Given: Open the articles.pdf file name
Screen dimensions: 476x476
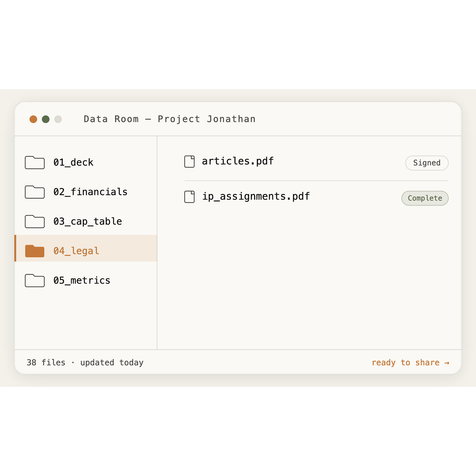Looking at the screenshot, I should click(x=238, y=161).
